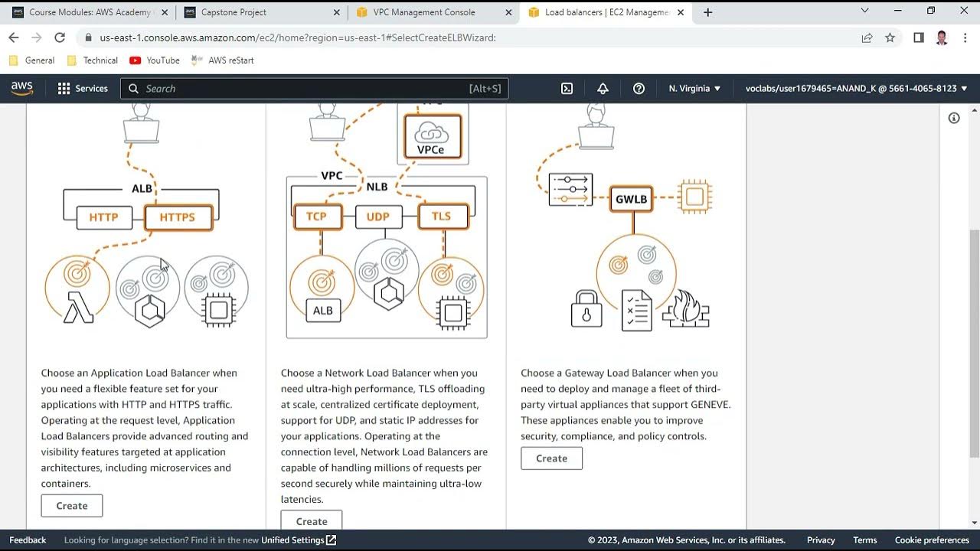Click the UDP box in NLB diagram
The image size is (980, 551).
[378, 217]
